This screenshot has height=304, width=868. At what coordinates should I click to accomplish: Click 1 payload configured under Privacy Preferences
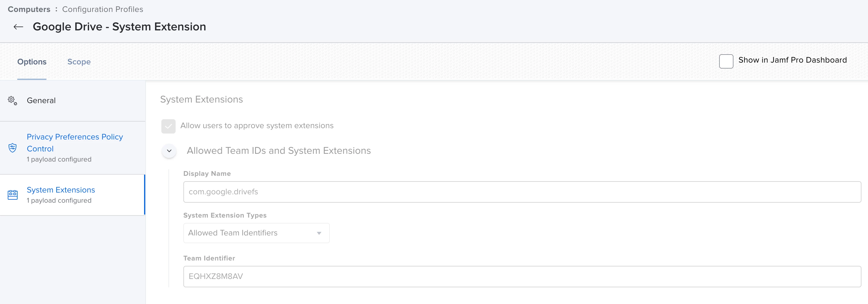coord(59,159)
